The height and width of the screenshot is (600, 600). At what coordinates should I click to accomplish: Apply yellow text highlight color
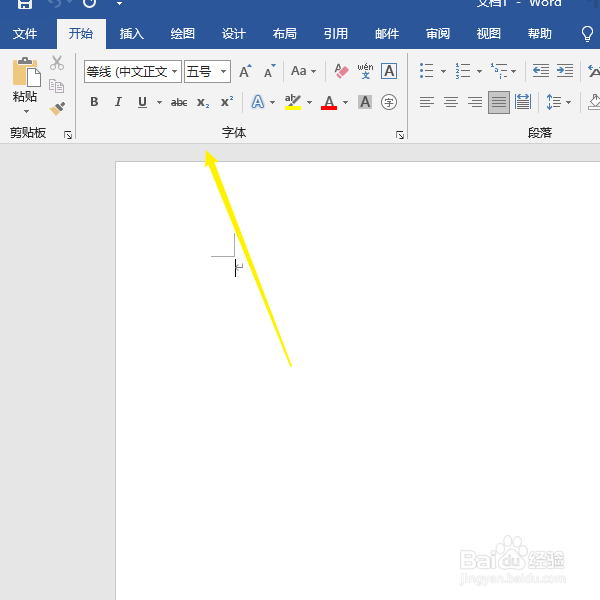click(293, 102)
